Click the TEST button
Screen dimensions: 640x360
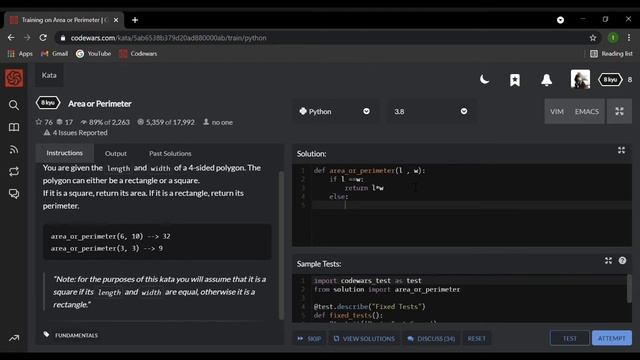click(x=569, y=338)
